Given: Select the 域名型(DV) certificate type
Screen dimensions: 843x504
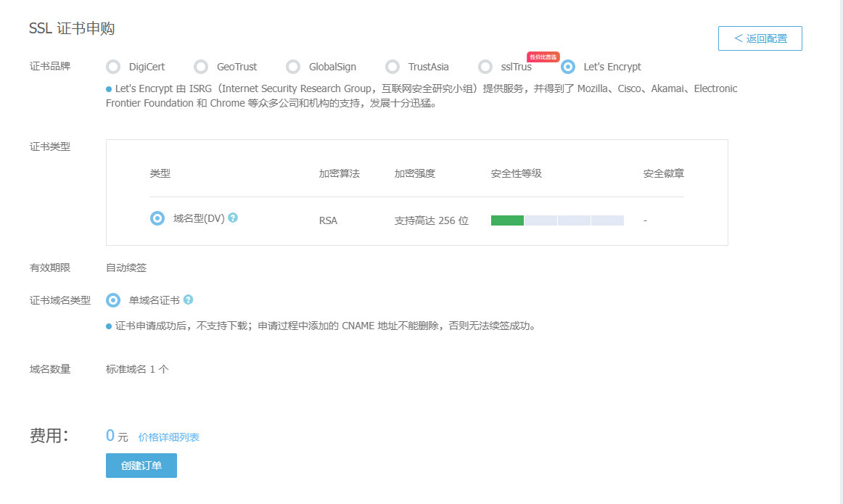Looking at the screenshot, I should [x=157, y=218].
